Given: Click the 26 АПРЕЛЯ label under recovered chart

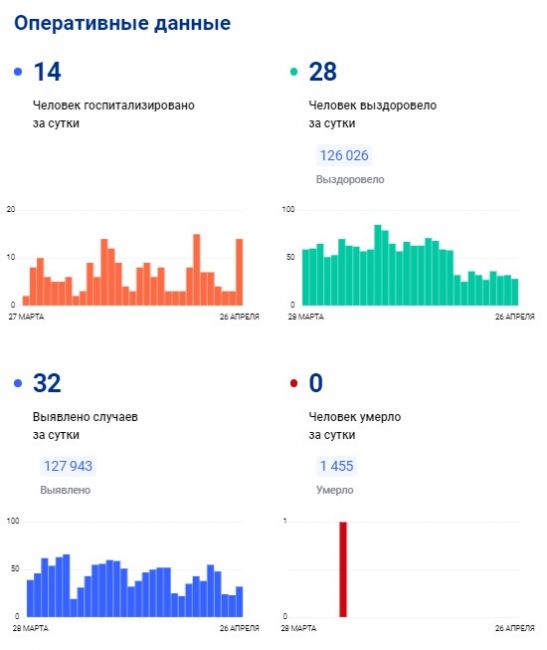Looking at the screenshot, I should [x=515, y=317].
